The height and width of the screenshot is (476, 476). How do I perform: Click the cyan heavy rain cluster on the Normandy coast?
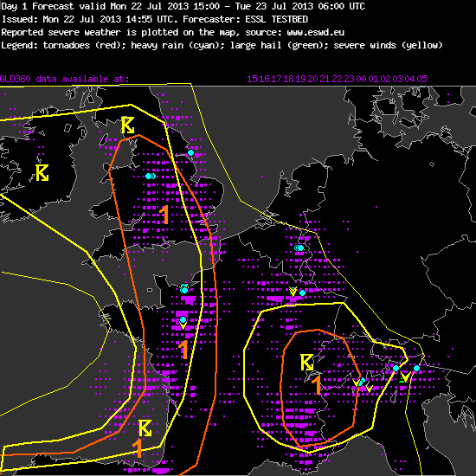pos(184,288)
